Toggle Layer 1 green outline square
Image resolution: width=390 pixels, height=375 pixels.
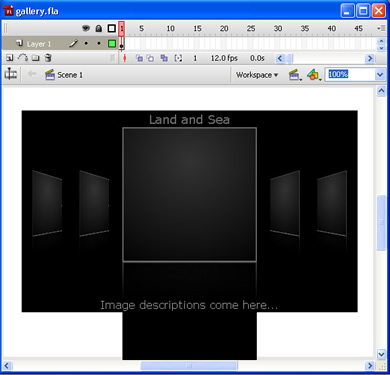pos(112,43)
